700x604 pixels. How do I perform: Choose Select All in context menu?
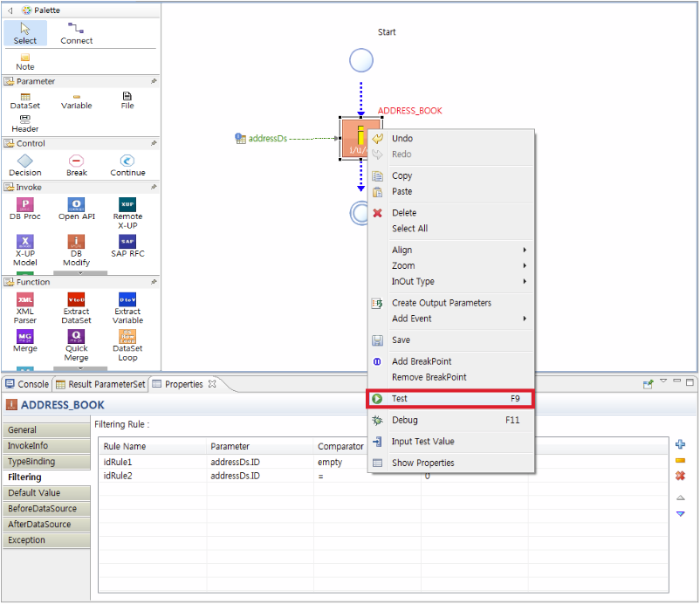click(x=450, y=229)
